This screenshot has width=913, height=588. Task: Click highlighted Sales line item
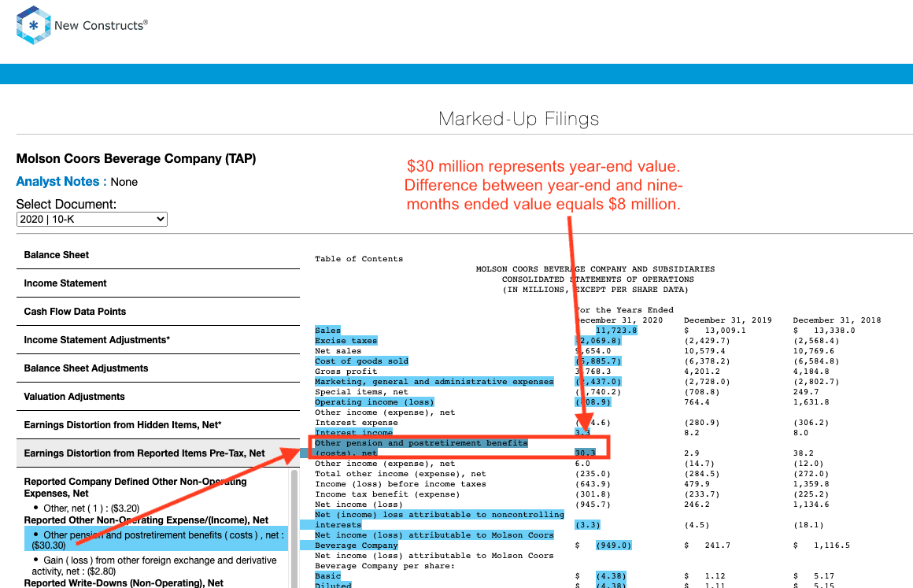[328, 330]
